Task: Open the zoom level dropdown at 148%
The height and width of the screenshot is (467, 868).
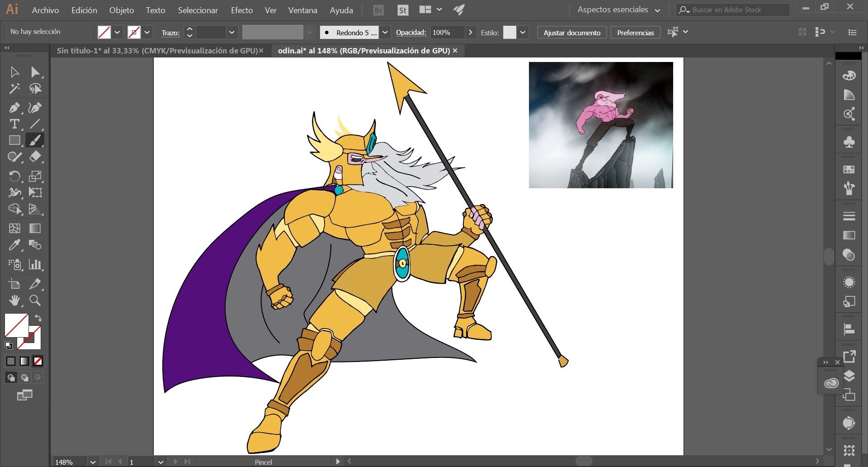Action: click(x=93, y=462)
